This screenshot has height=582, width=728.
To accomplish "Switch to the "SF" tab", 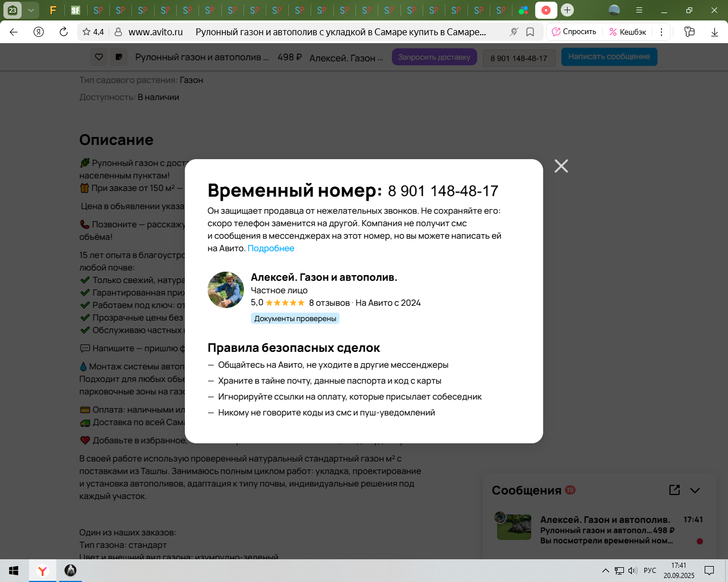I will click(75, 10).
